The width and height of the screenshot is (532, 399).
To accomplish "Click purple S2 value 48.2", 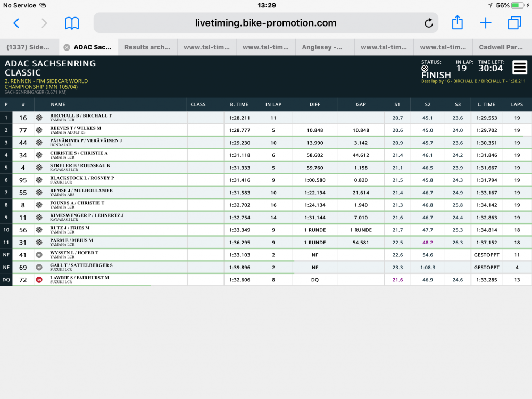I will tap(428, 243).
